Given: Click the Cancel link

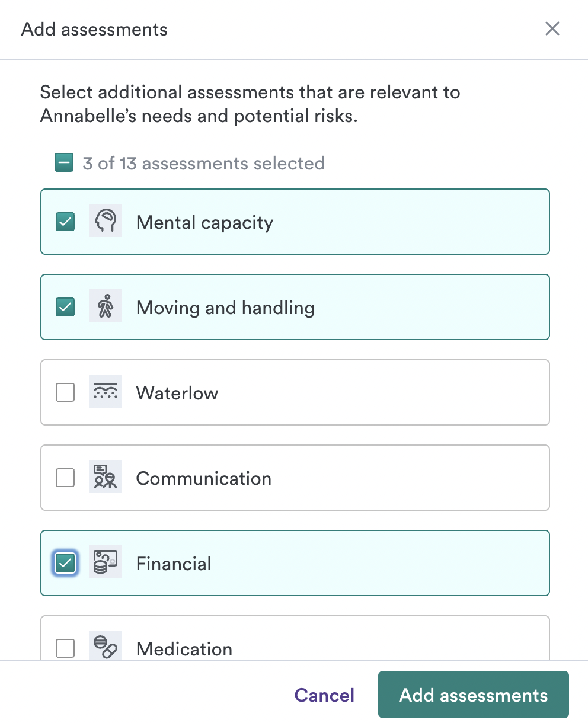Looking at the screenshot, I should coord(324,695).
